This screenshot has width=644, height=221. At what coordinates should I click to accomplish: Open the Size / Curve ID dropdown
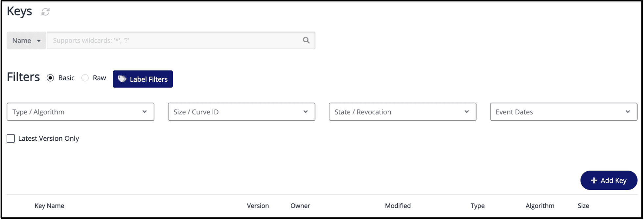pos(241,112)
